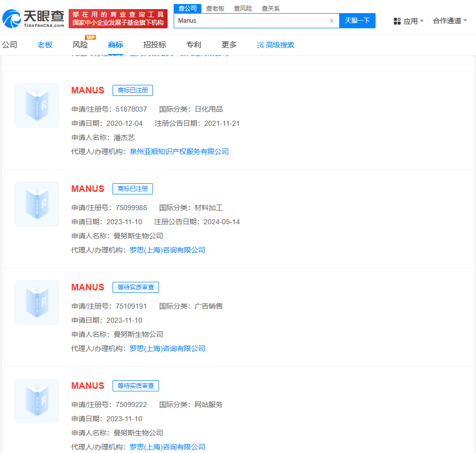Screen dimensions: 476x453
Task: Select the 查风险 search tab
Action: coord(243,9)
